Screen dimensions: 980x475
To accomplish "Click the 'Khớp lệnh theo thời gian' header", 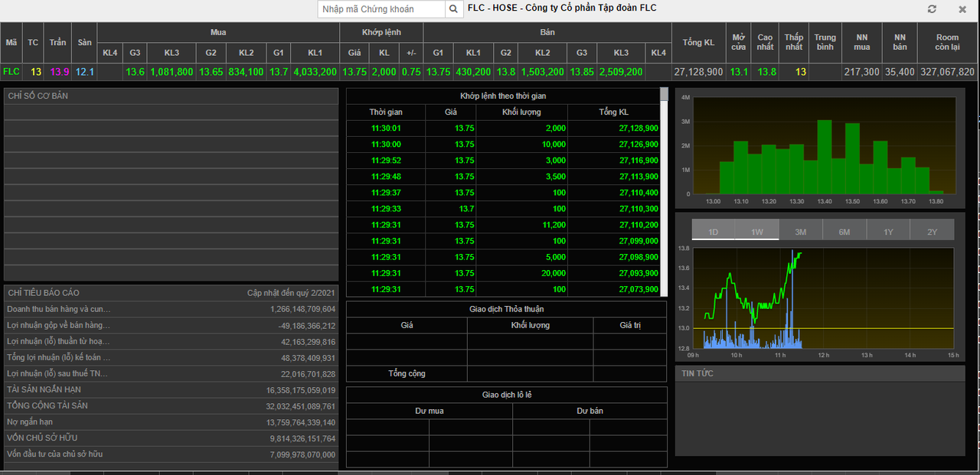I will [503, 96].
